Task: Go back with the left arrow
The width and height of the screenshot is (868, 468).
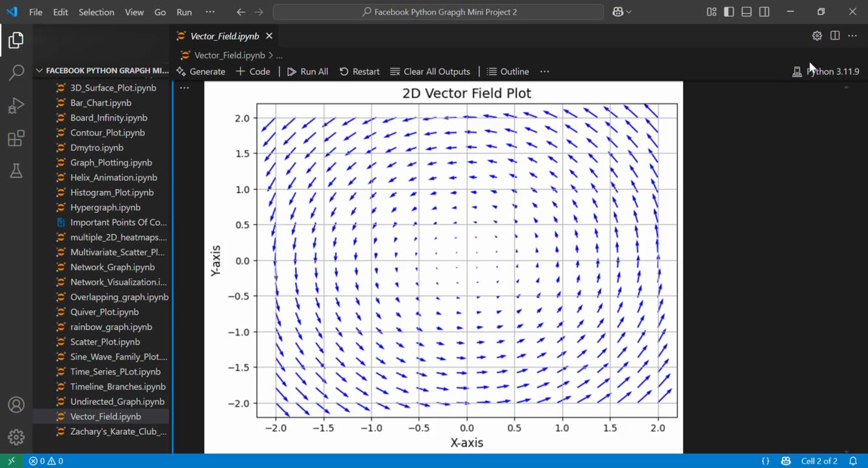Action: point(241,12)
